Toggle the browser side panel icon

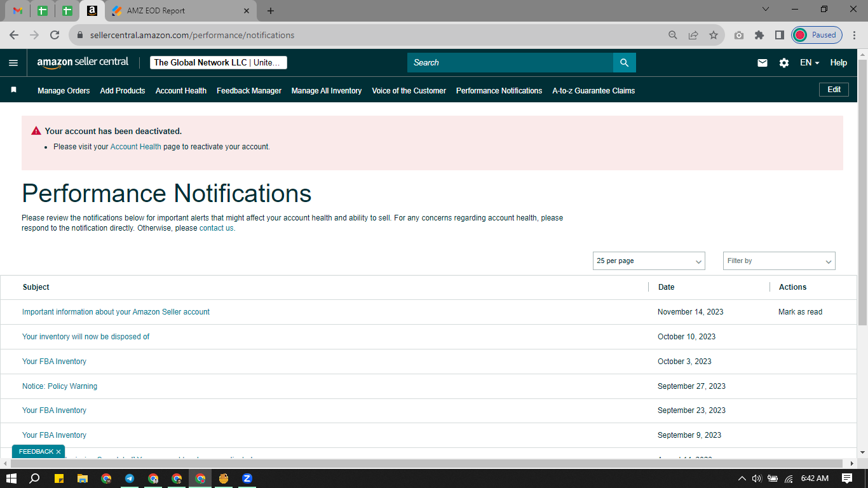point(779,35)
